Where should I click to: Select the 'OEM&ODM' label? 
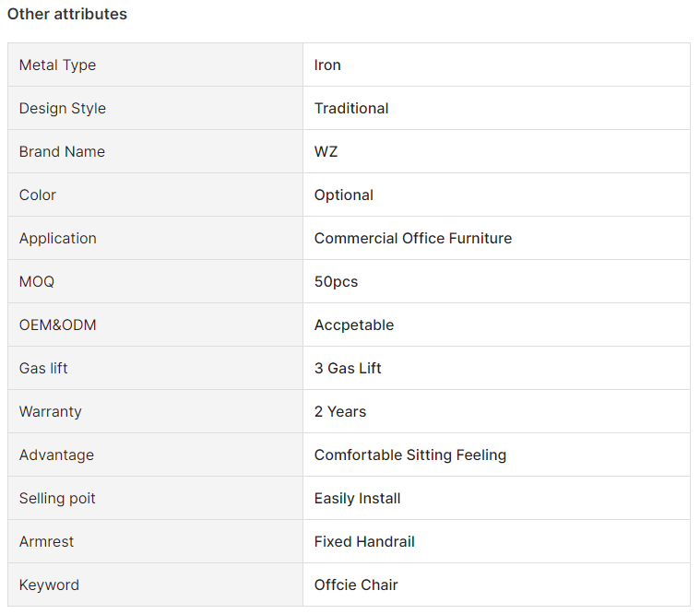tap(57, 325)
